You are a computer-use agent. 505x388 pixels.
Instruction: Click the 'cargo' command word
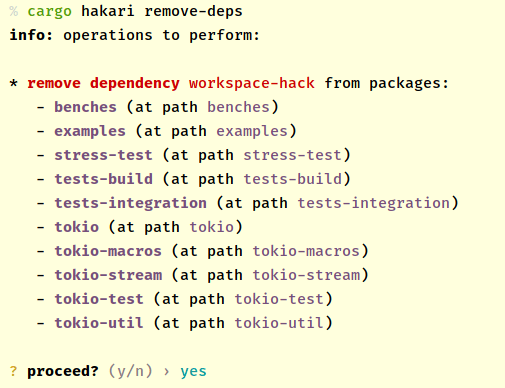tap(49, 12)
